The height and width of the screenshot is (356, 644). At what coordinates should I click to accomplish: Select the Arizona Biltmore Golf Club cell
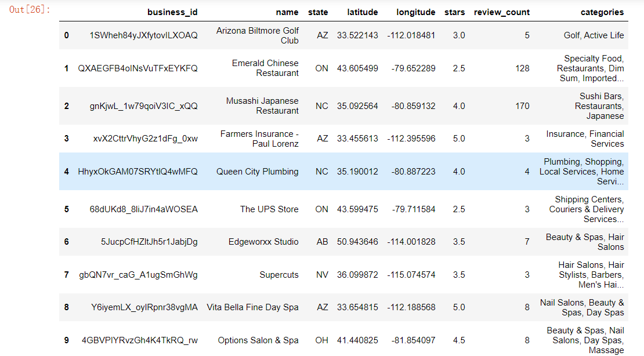tap(258, 35)
